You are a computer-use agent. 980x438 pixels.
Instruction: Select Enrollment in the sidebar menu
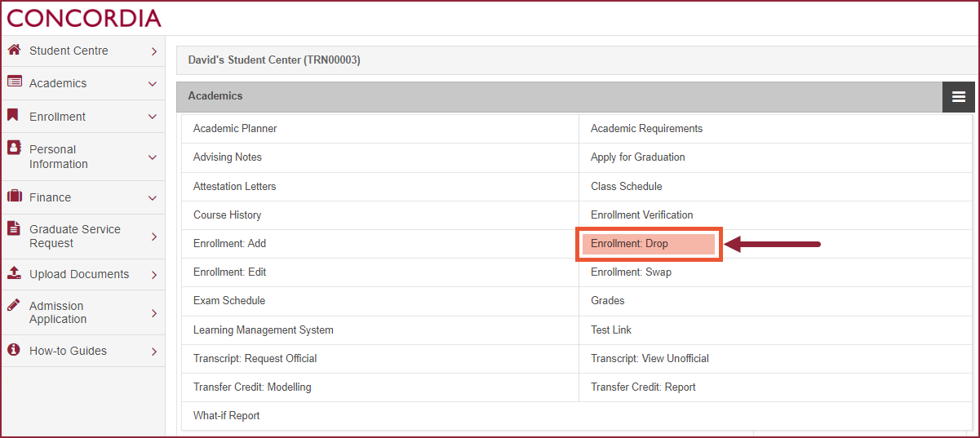(57, 117)
